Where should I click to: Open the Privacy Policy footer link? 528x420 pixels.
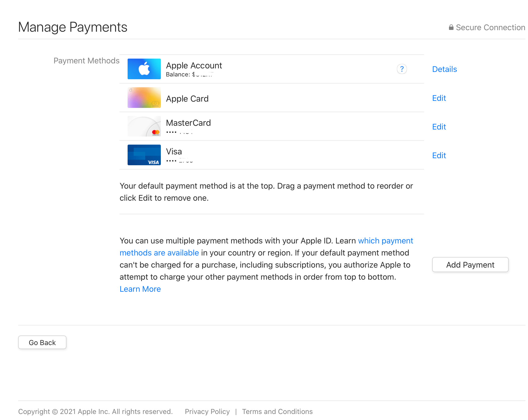coord(207,411)
